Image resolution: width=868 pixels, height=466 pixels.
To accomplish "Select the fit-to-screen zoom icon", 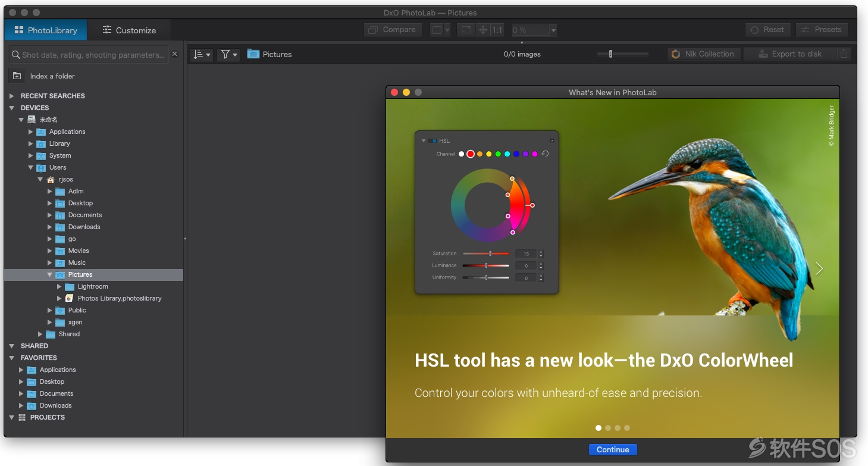I will coord(466,30).
